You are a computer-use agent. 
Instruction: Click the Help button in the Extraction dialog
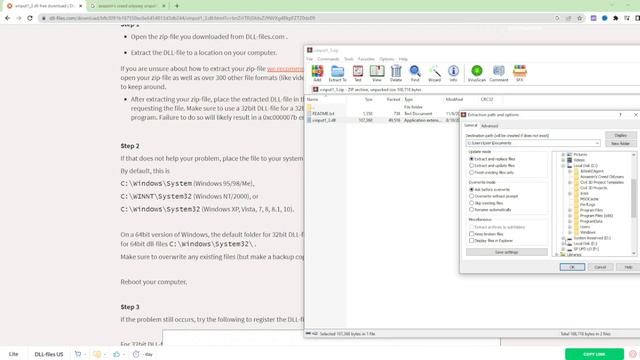coord(628,267)
